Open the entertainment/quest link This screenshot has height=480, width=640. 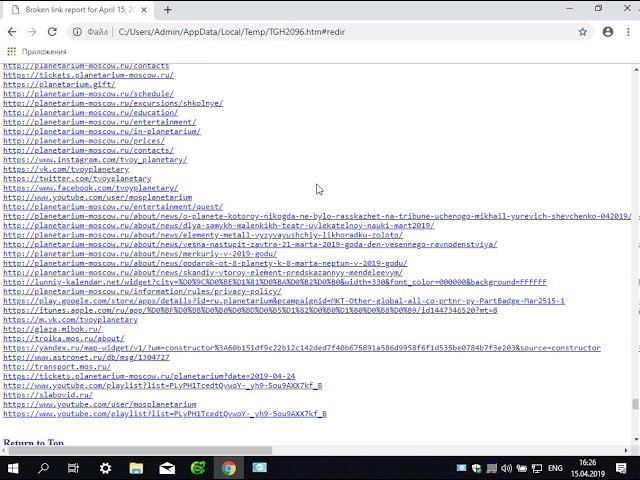(x=113, y=207)
